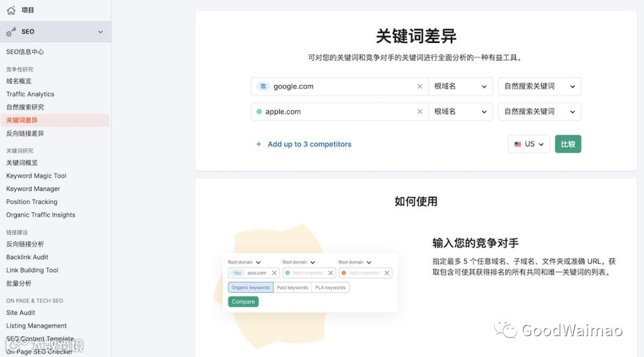Open Site Audit

tap(20, 313)
